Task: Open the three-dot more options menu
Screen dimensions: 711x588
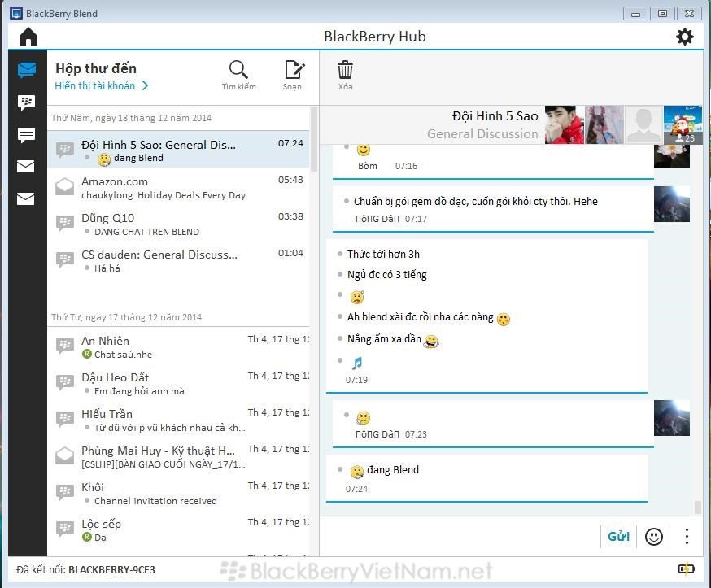Action: 687,537
